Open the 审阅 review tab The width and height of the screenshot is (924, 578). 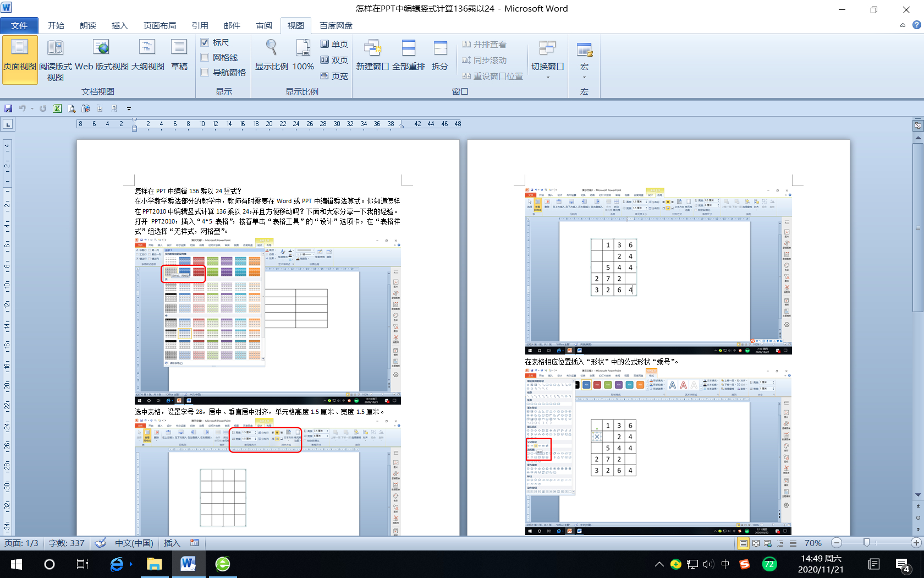(264, 25)
